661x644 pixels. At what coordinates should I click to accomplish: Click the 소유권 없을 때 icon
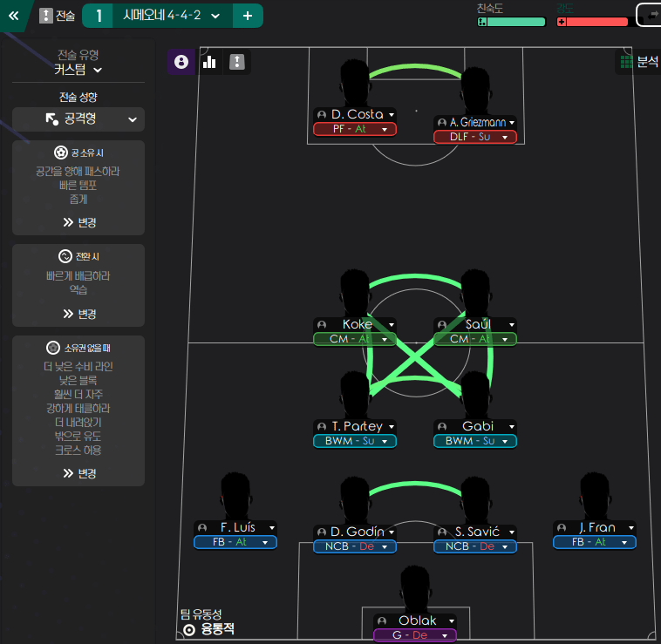click(52, 348)
